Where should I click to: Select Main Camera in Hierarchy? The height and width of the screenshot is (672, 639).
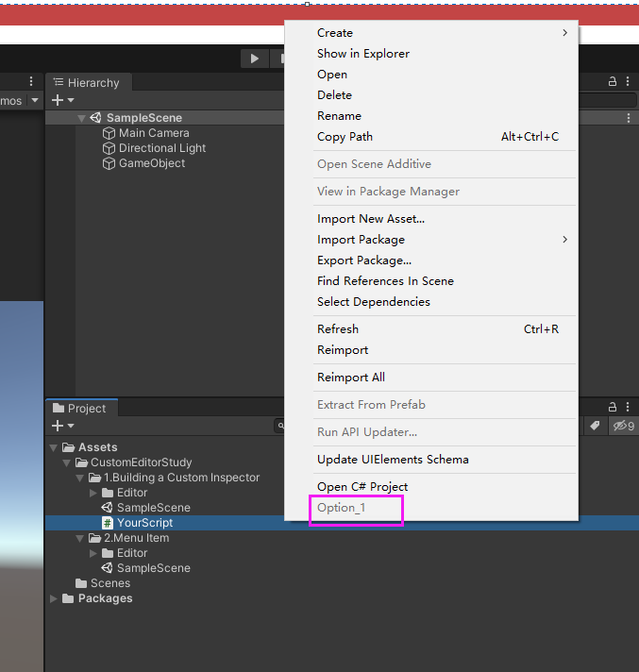coord(154,133)
